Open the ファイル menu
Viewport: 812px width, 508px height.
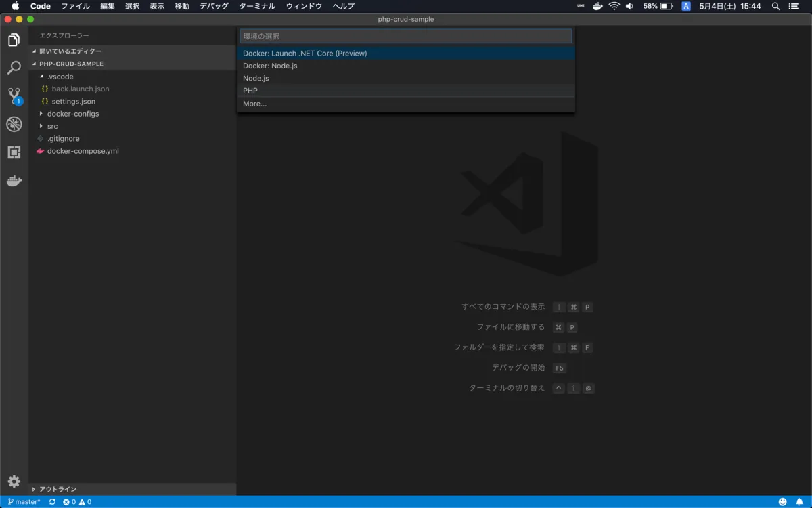(x=75, y=6)
